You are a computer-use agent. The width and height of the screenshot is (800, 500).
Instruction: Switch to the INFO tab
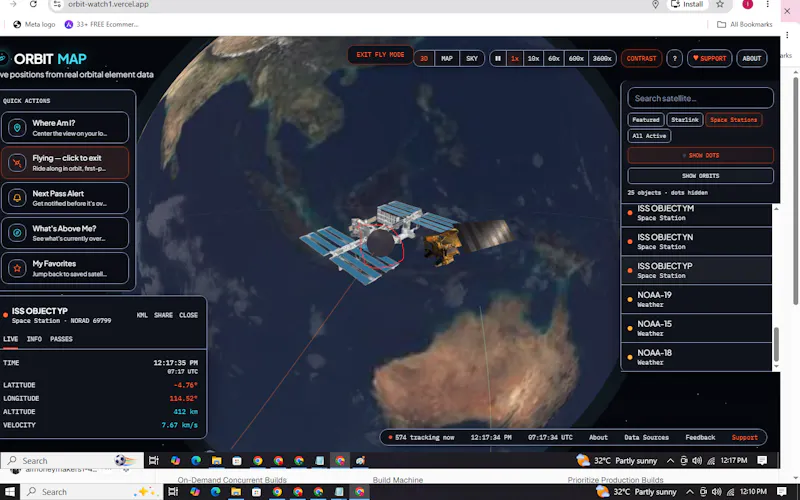click(x=34, y=339)
